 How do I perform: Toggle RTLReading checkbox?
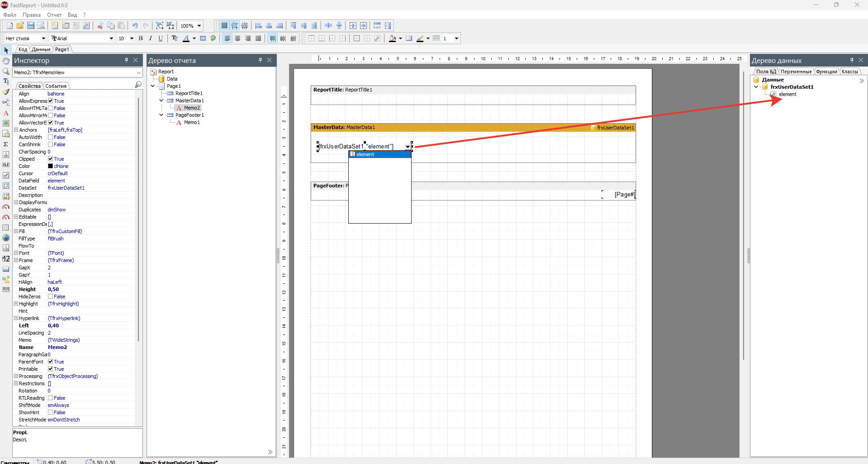[x=51, y=398]
